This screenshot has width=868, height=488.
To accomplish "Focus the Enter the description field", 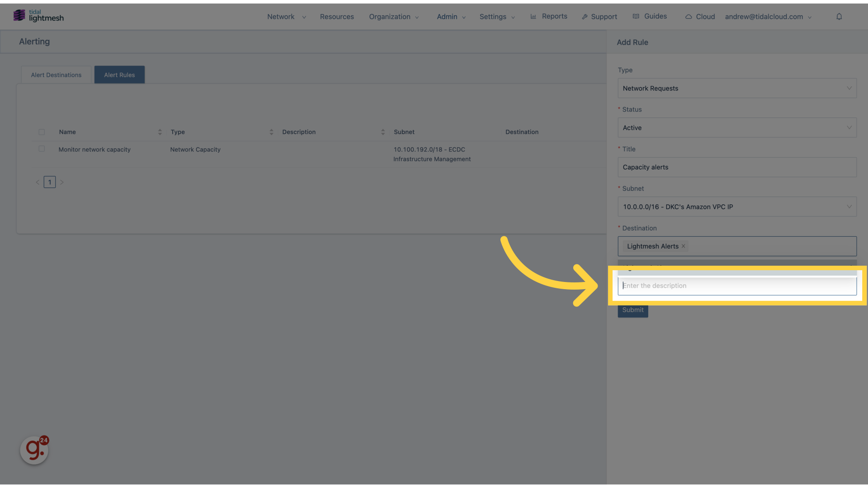I will (x=737, y=286).
